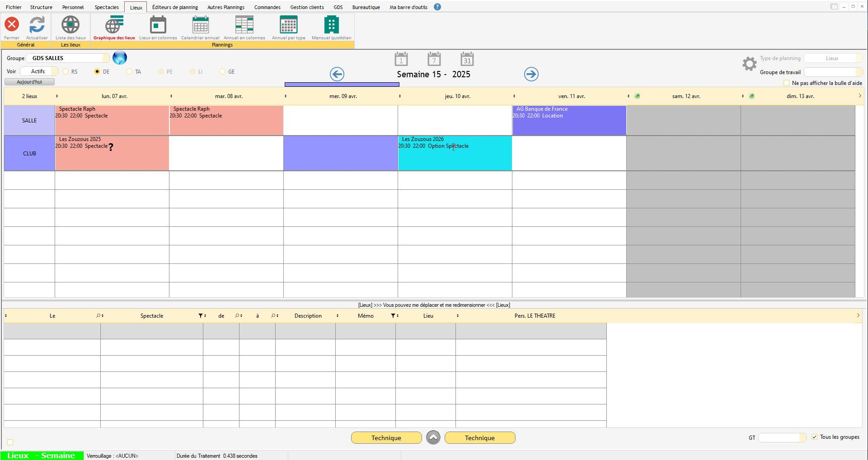This screenshot has height=460, width=868.
Task: Go to previous week arrow
Action: (337, 74)
